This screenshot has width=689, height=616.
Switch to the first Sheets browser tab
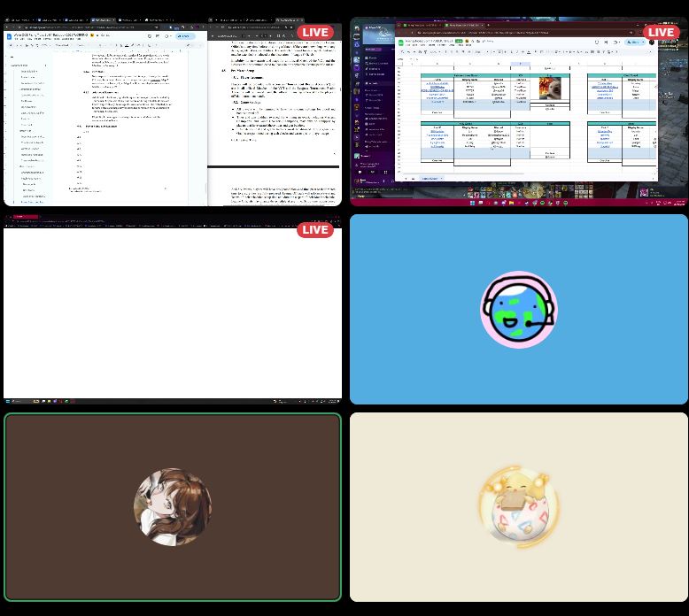tap(421, 25)
